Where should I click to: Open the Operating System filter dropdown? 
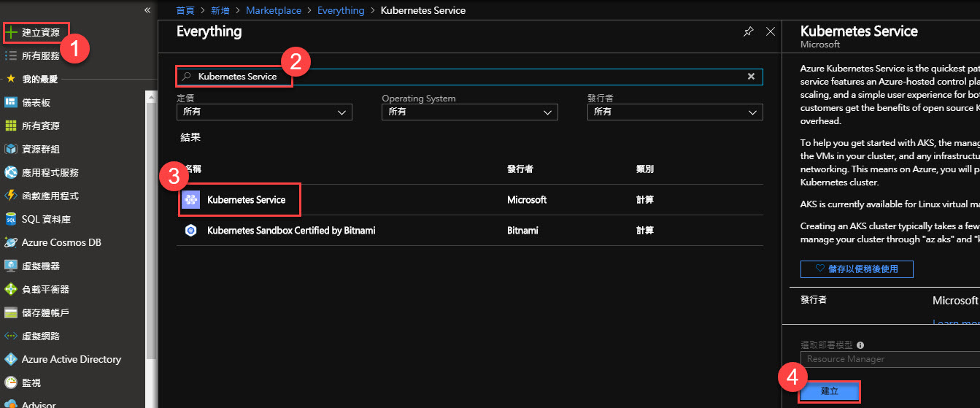(x=469, y=112)
